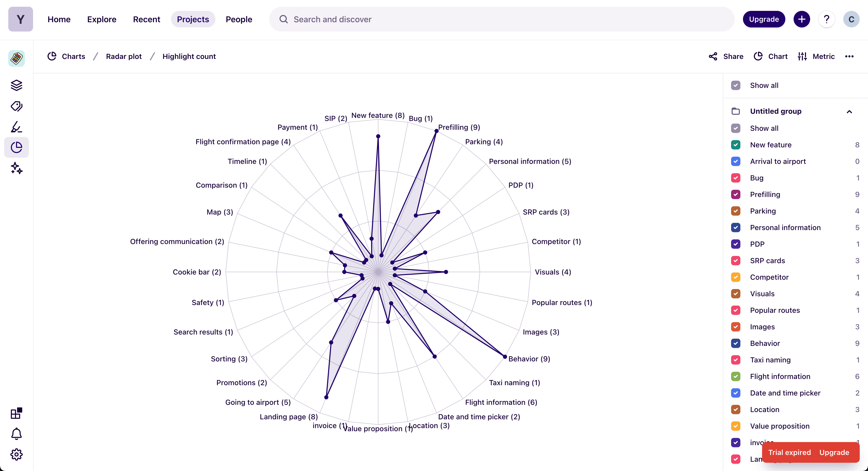Click the highlighter pen sidebar icon

tap(16, 127)
